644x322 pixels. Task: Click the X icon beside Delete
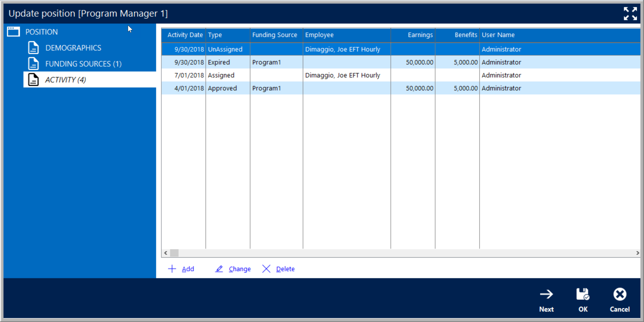click(x=266, y=269)
